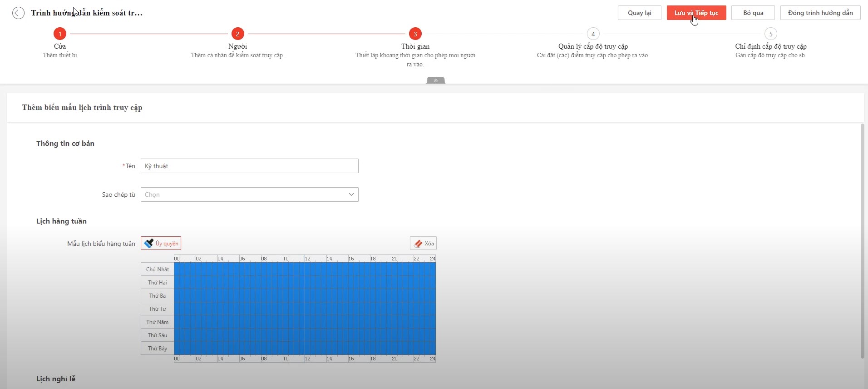Jump to step 4 circle
This screenshot has width=868, height=389.
[593, 34]
